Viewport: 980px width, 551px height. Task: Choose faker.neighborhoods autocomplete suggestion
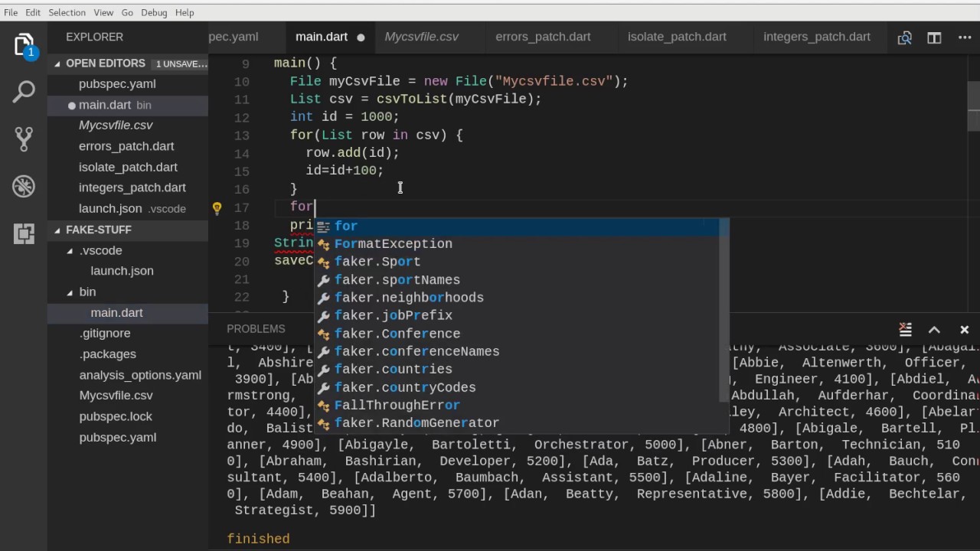click(x=517, y=298)
